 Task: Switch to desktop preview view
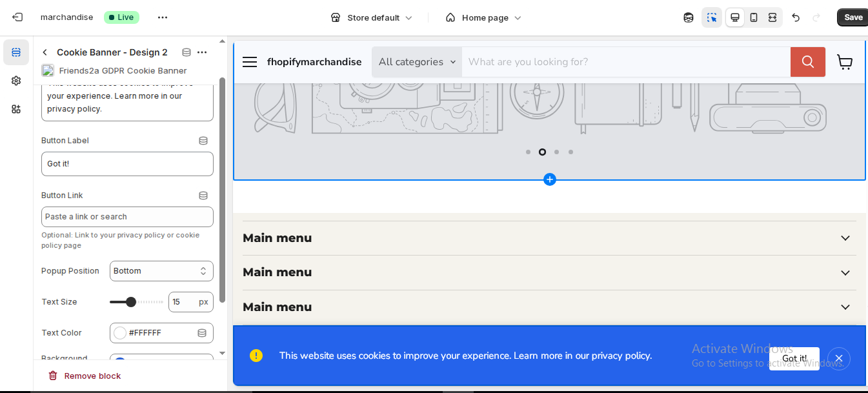735,17
